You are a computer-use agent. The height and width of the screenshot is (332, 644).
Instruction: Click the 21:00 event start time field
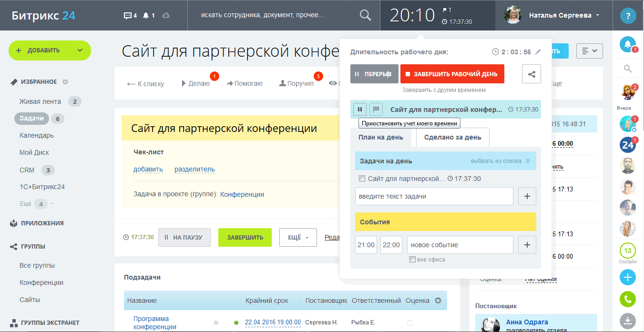[x=366, y=245]
